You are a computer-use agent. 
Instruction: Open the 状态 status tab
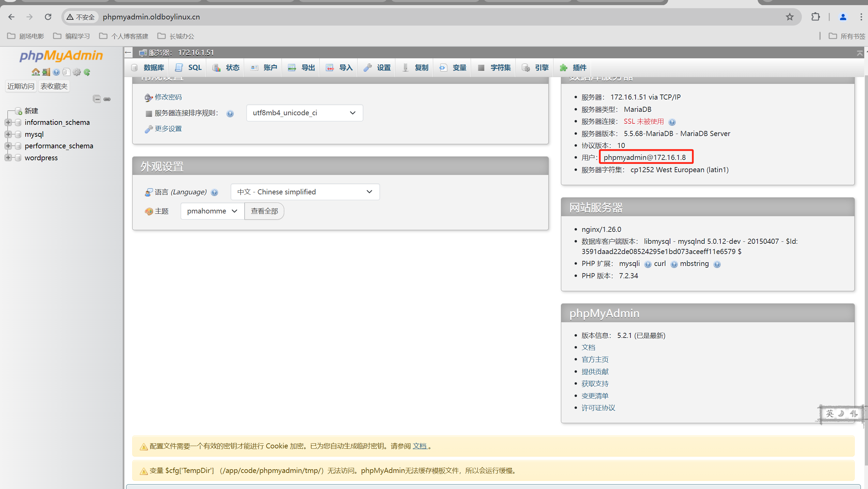coord(226,68)
